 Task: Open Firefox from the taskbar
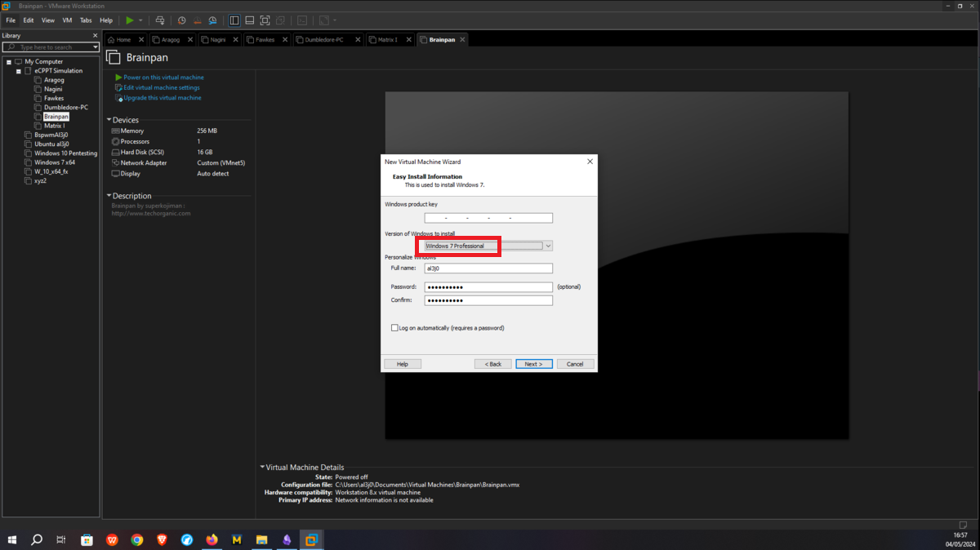212,539
